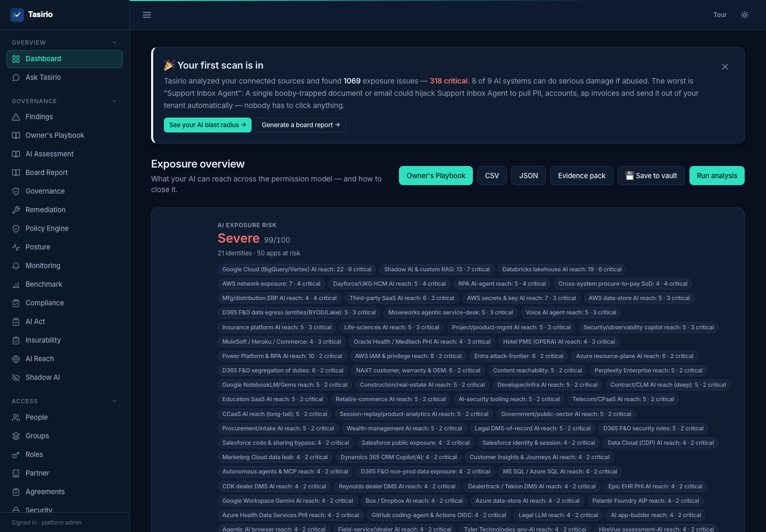Click Hotel PMS (OPERA) AI reach chip
The image size is (766, 532).
559,342
